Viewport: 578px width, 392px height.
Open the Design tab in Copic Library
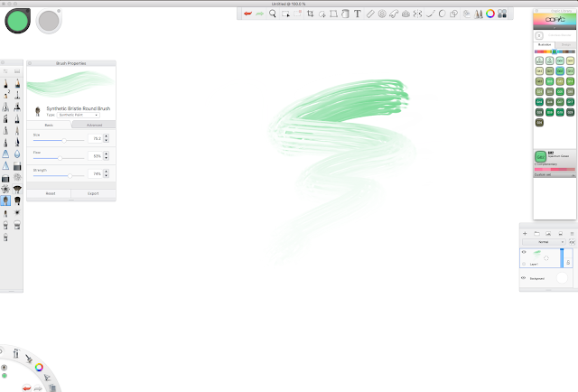pos(566,44)
